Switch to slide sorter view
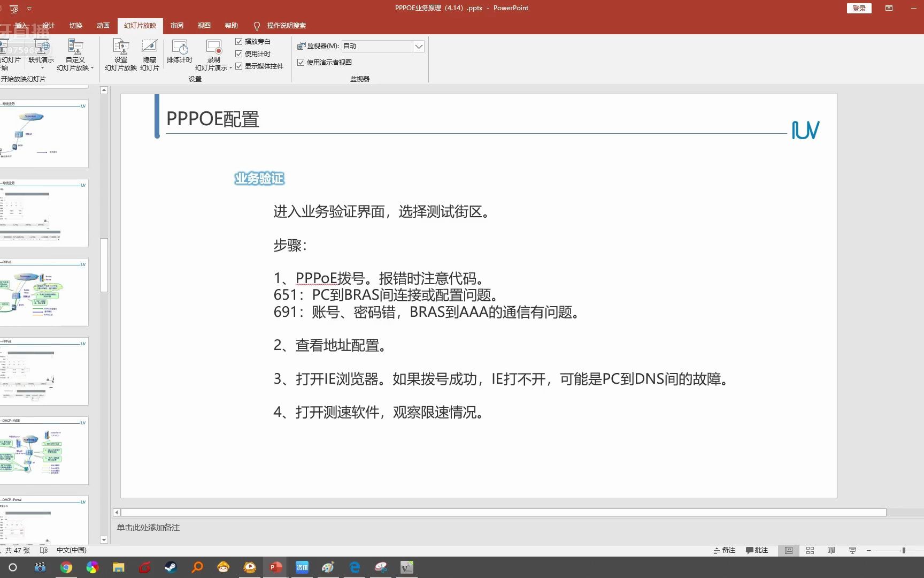The width and height of the screenshot is (924, 578). coord(810,550)
